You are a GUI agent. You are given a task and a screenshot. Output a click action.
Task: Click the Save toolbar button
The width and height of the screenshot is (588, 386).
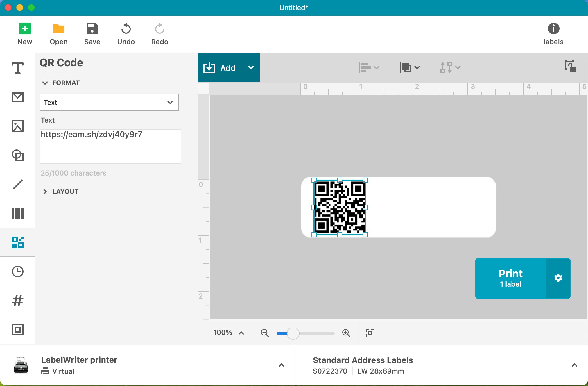(x=92, y=34)
